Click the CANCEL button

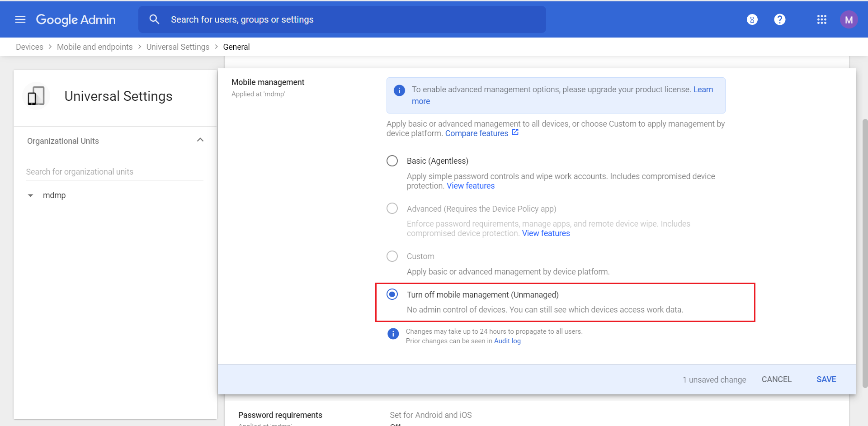point(777,379)
